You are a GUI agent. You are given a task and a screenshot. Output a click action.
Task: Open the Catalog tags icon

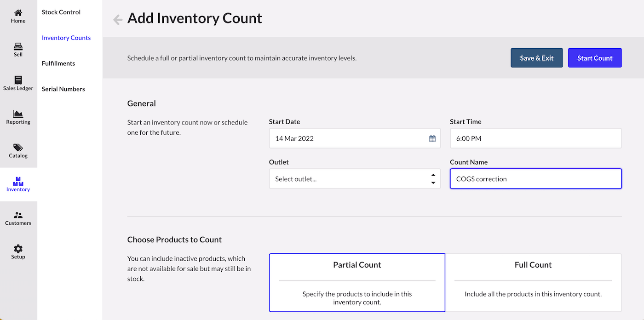click(x=18, y=148)
